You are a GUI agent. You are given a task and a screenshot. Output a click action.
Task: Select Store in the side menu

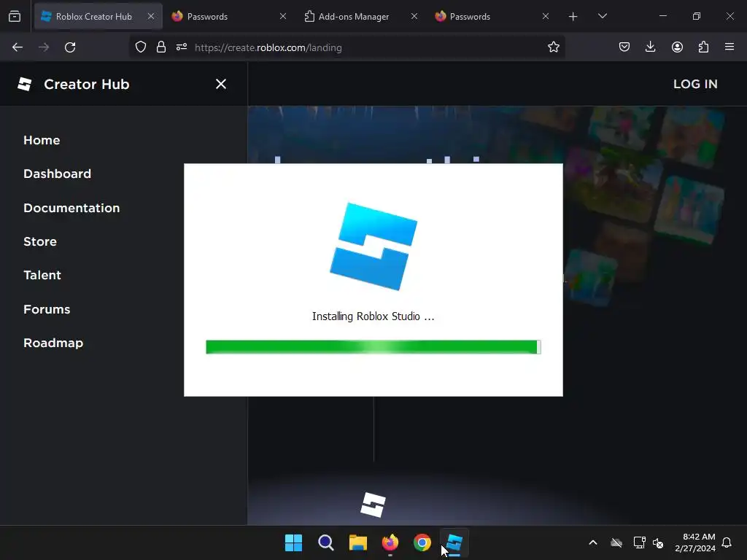click(x=40, y=241)
